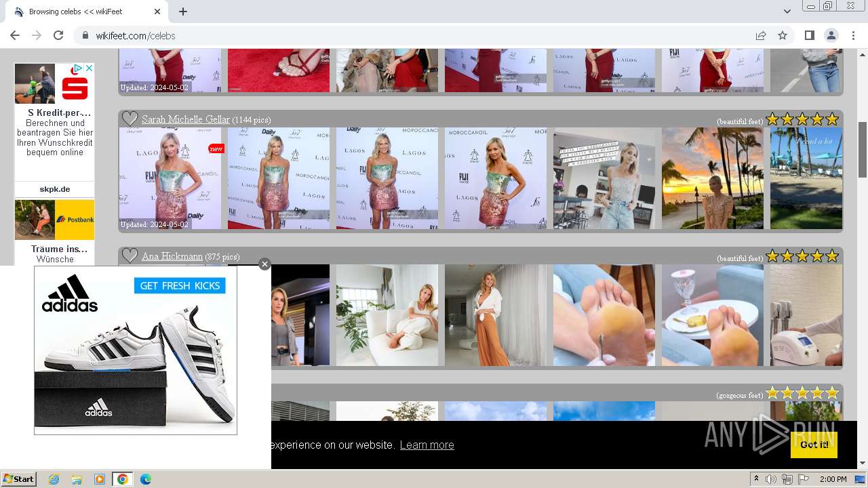
Task: Toggle the browser side panel
Action: click(x=809, y=35)
